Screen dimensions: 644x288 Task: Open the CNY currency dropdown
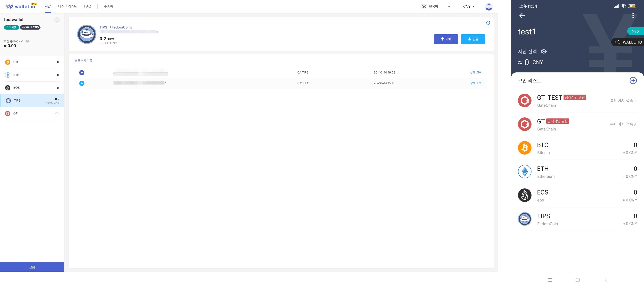469,6
